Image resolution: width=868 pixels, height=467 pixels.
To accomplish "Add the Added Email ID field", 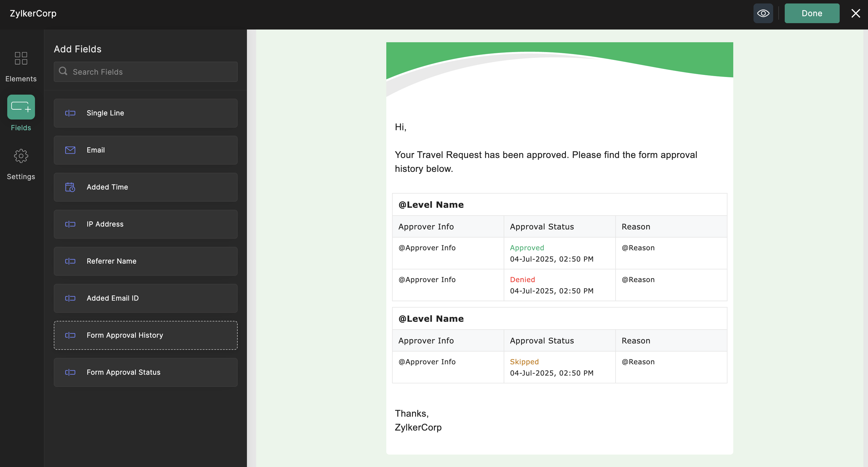I will click(145, 298).
